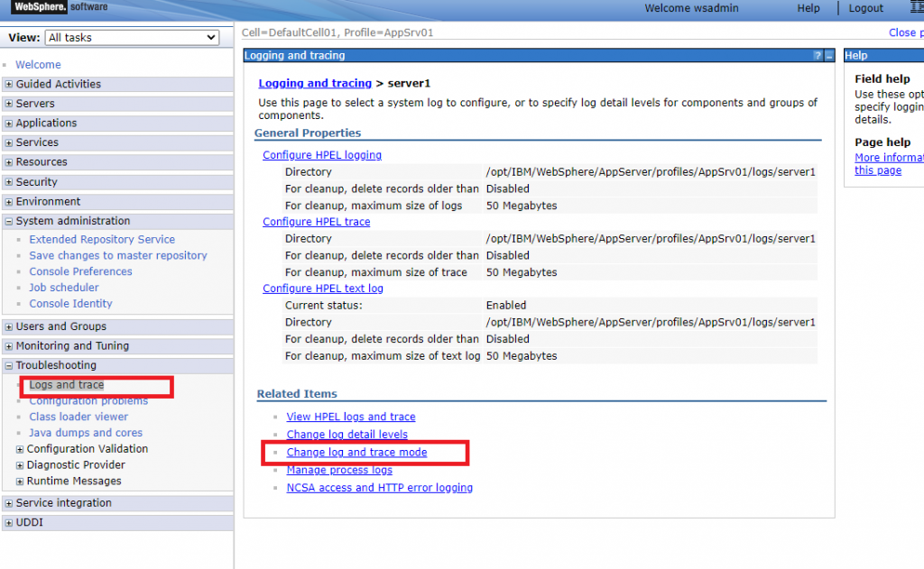The image size is (924, 569).
Task: Minimize the Logging and tracing panel
Action: coord(829,55)
